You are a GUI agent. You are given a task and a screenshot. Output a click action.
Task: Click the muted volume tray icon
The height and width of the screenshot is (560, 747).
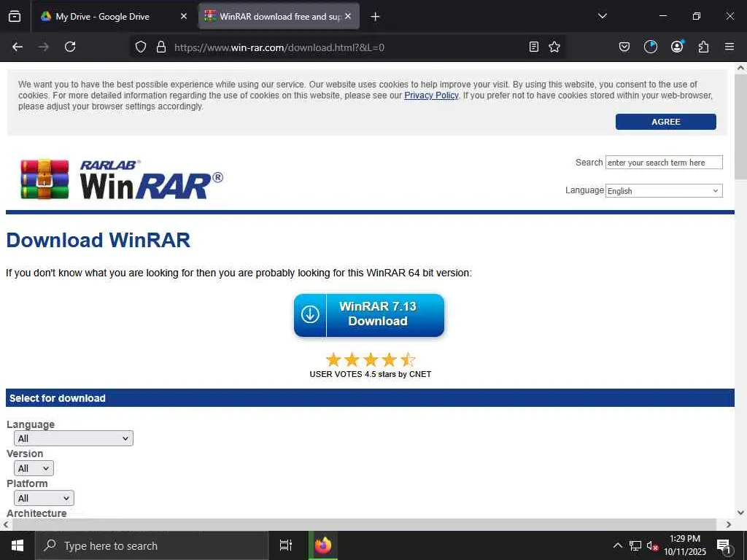coord(652,545)
